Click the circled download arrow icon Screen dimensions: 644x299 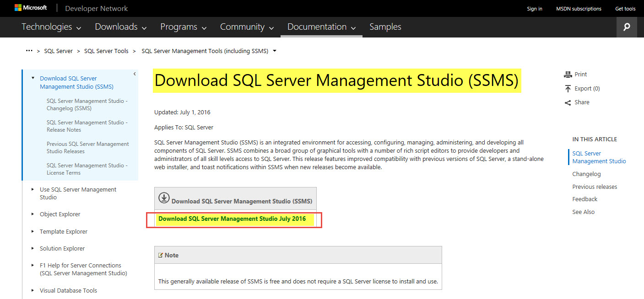pyautogui.click(x=164, y=198)
